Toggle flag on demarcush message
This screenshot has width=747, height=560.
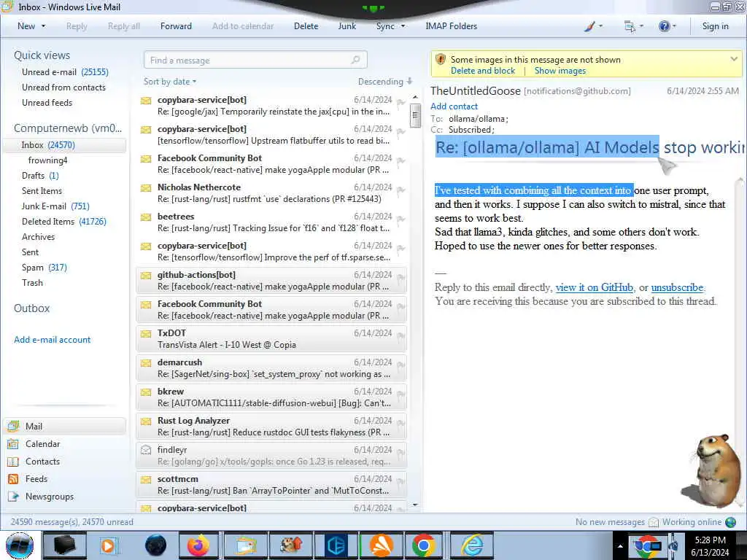point(401,365)
